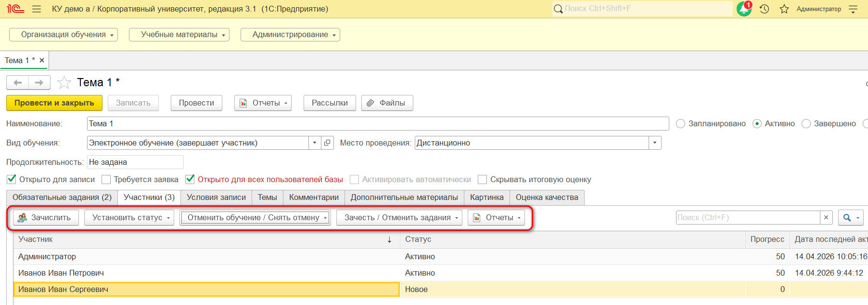Click into Наименование field
The height and width of the screenshot is (305, 868).
coord(378,123)
